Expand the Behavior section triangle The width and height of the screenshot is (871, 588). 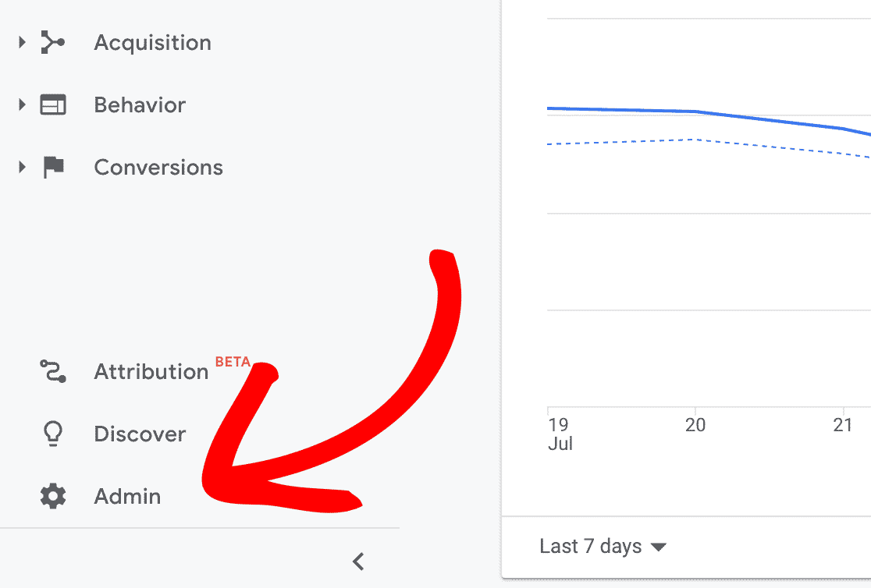click(x=22, y=104)
